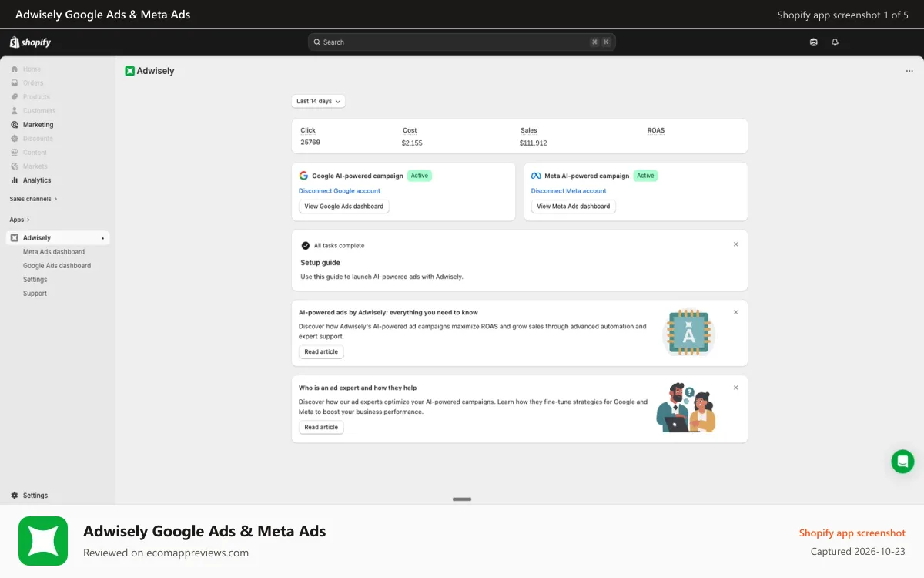Viewport: 924px width, 578px height.
Task: Click the Setup guide heading
Action: click(x=320, y=263)
